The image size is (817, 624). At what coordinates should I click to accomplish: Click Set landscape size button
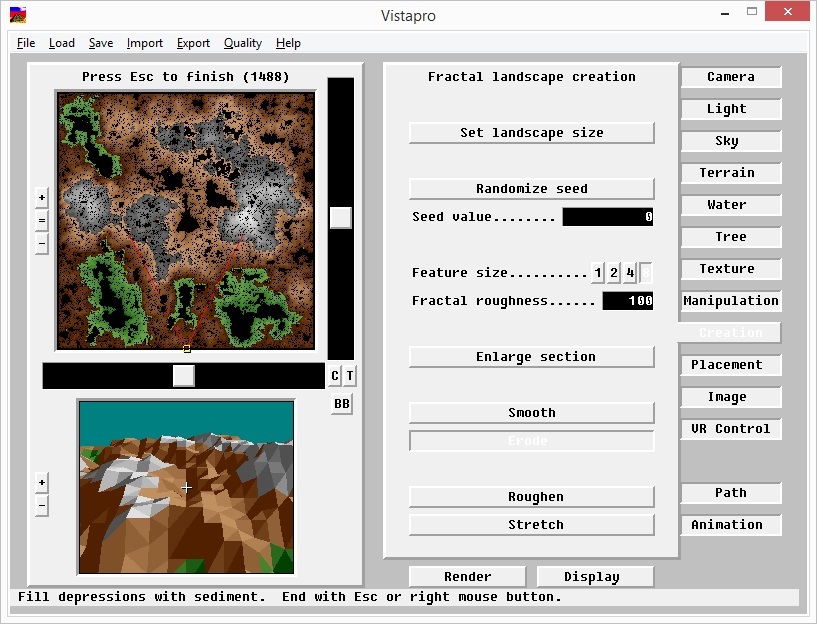pos(531,133)
